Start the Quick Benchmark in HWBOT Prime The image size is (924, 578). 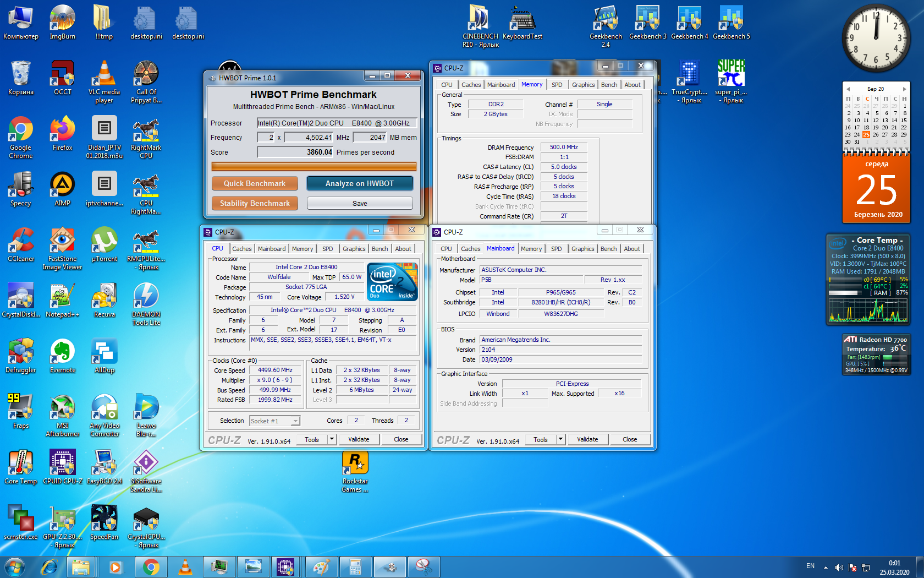tap(255, 183)
